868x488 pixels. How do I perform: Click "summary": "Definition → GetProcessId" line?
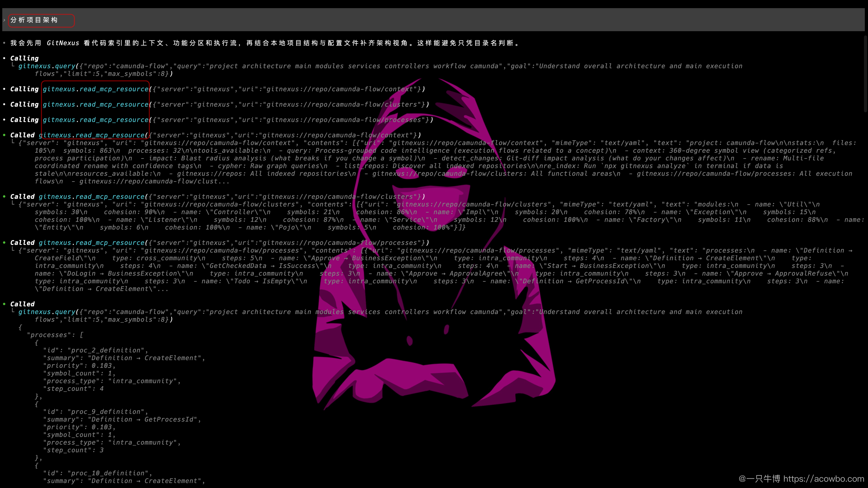point(122,419)
